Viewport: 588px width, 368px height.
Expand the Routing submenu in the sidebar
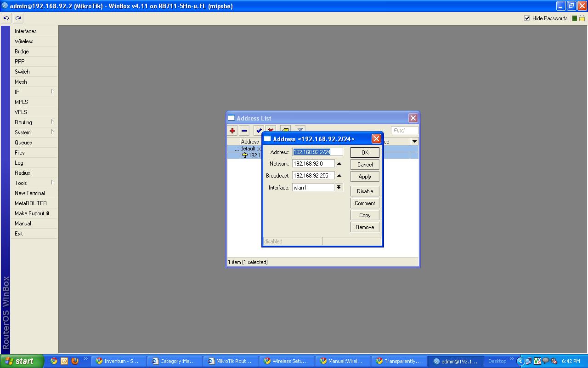[x=52, y=122]
